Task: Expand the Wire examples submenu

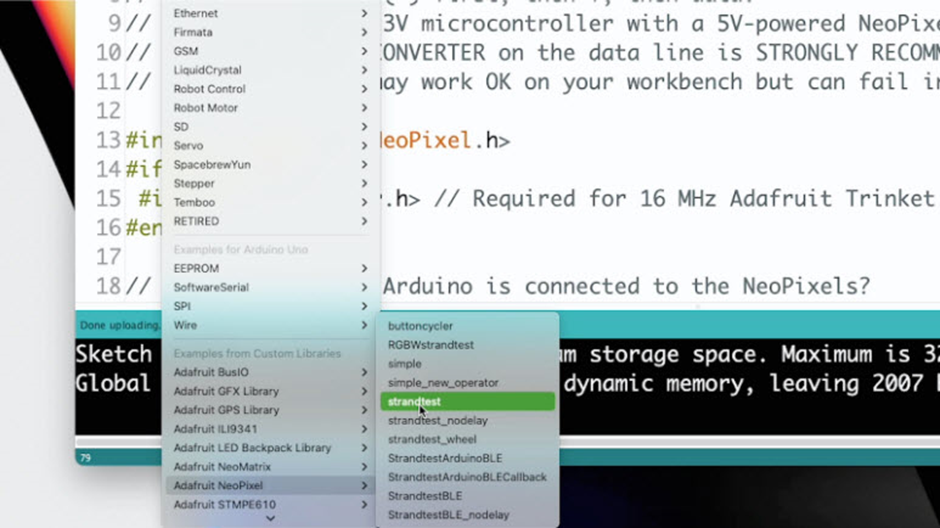Action: [270, 325]
